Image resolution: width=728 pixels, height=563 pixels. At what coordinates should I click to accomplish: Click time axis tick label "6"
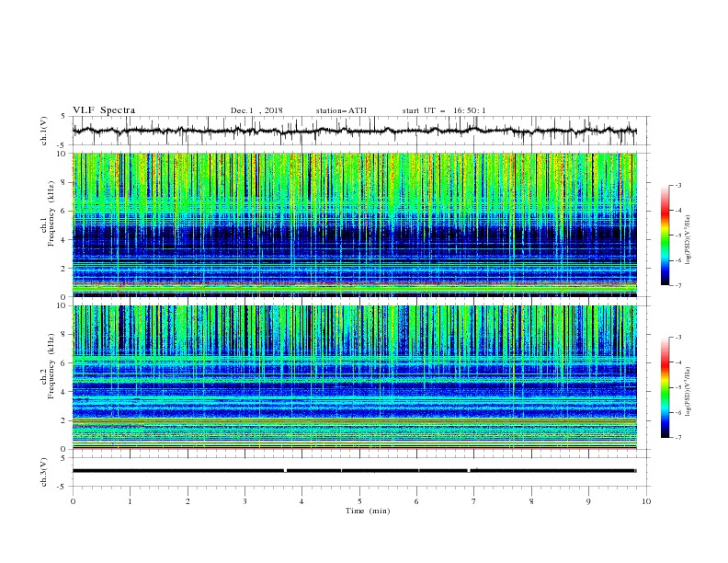coord(416,501)
